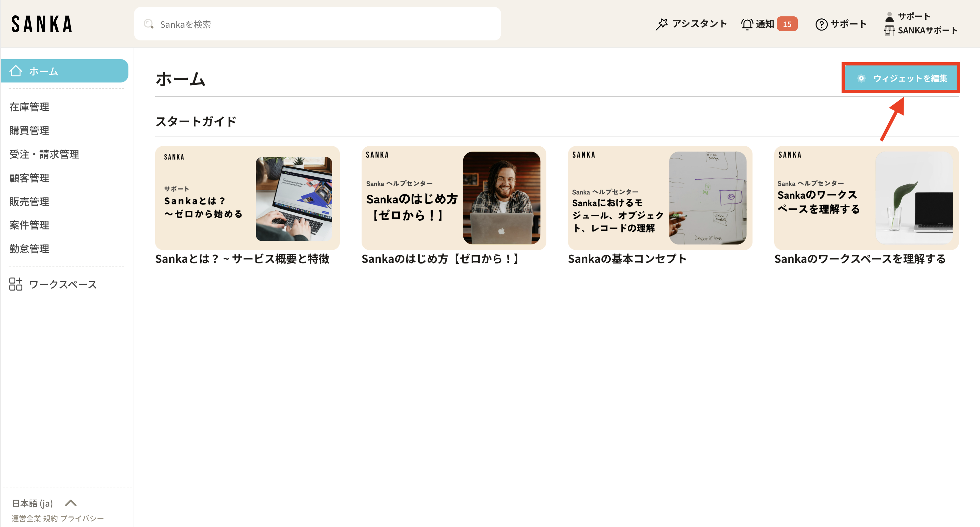Click the workspace grid icon
980x527 pixels.
click(x=16, y=284)
